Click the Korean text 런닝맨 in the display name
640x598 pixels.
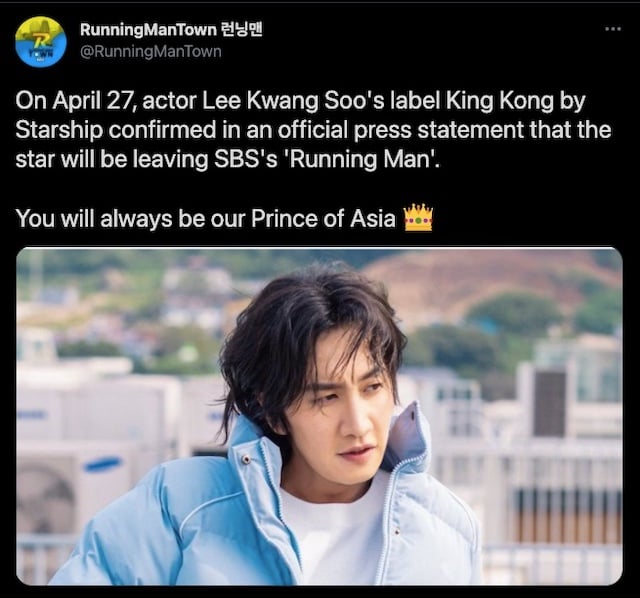tap(241, 29)
